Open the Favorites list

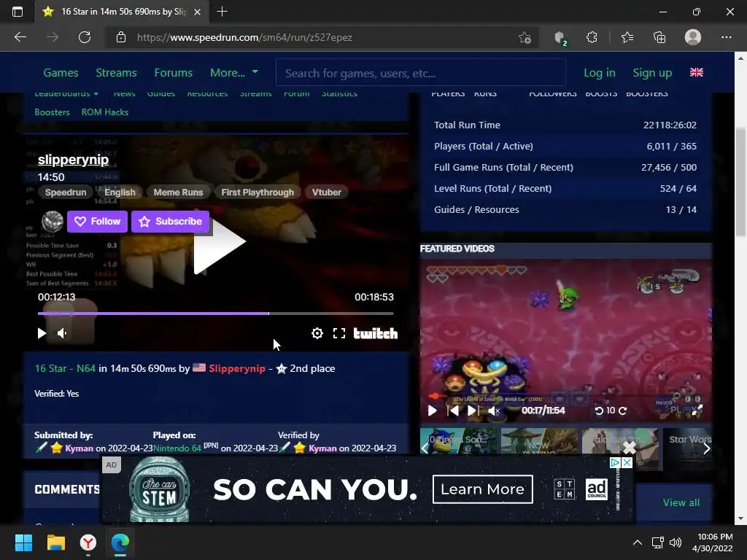(x=627, y=37)
